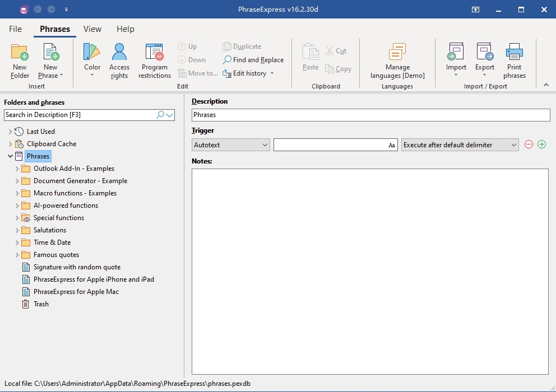Open the Execute after default delimiter dropdown
Screen dimensions: 556x392
460,144
